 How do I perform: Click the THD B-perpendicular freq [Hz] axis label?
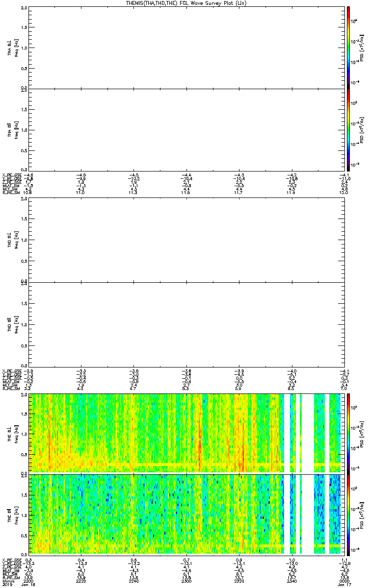(16, 241)
